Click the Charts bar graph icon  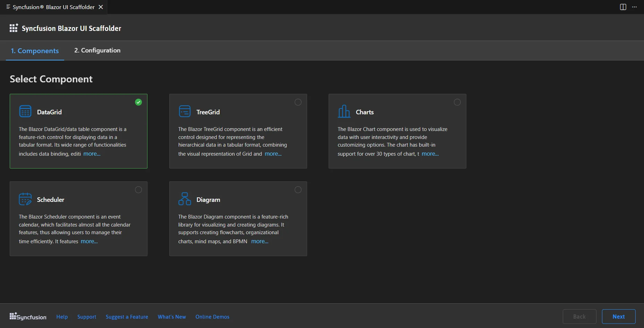[344, 112]
